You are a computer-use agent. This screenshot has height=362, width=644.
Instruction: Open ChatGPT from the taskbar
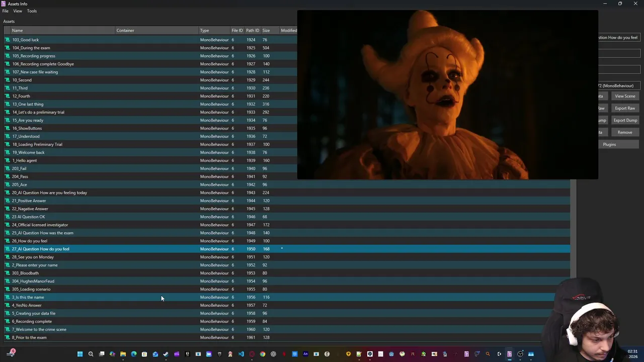coord(273,354)
